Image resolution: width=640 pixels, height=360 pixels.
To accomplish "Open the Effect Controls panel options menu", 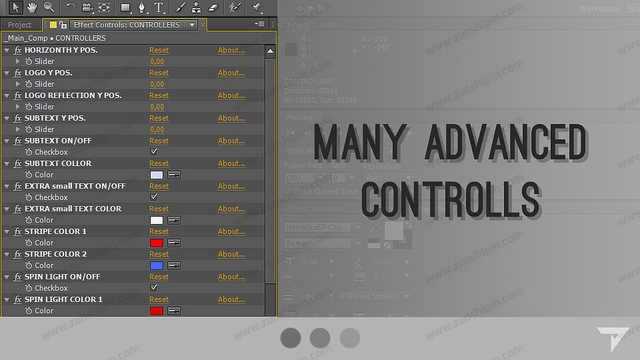I will tap(260, 24).
